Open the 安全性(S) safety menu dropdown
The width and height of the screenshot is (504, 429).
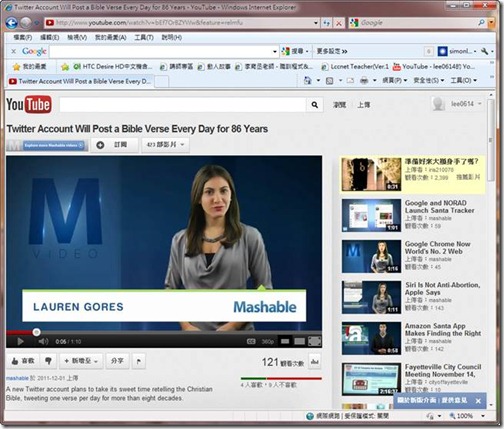point(429,80)
